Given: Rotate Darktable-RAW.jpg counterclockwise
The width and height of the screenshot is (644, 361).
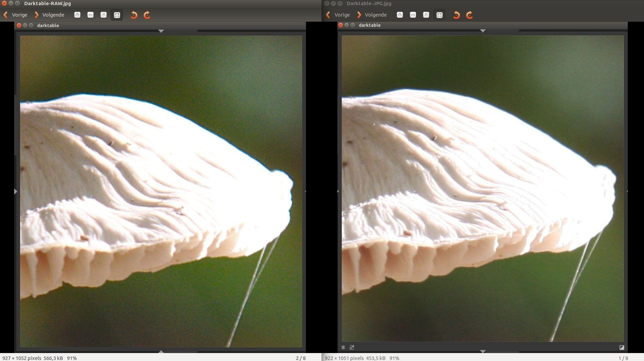Looking at the screenshot, I should [x=134, y=15].
